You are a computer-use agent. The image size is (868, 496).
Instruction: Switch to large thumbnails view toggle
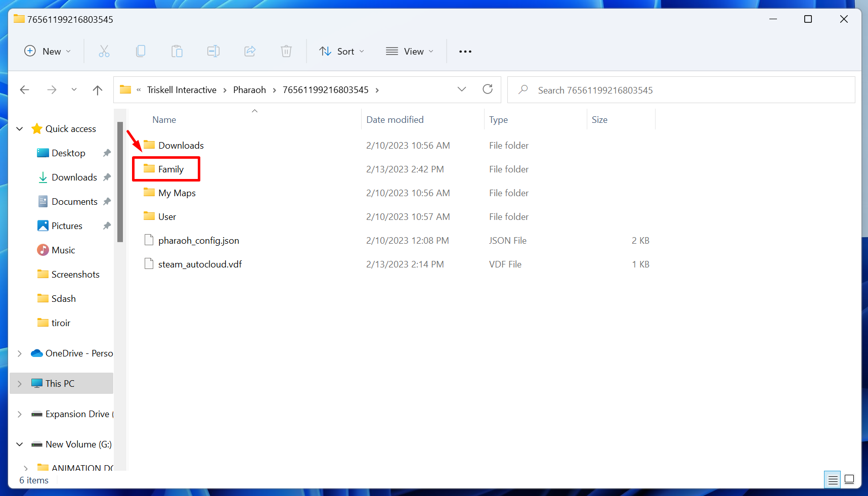849,479
